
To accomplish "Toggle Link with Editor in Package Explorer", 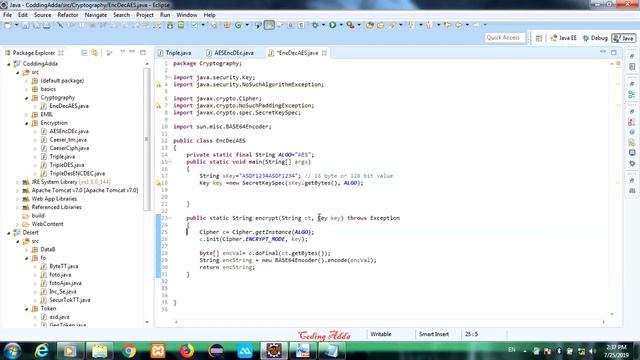I will coord(95,53).
